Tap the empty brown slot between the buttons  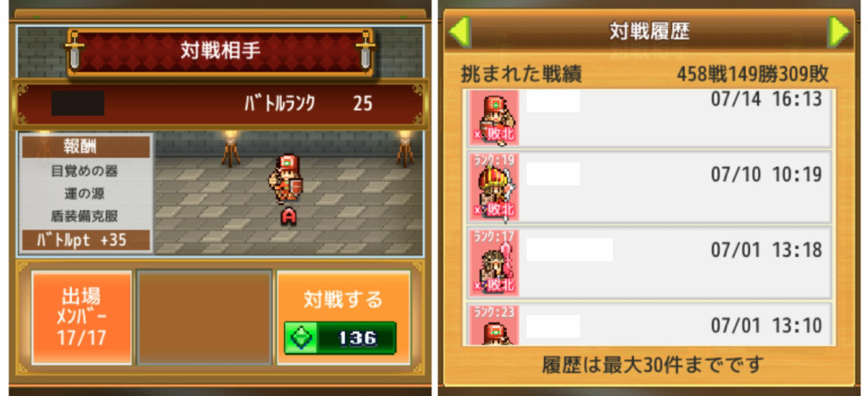click(204, 317)
